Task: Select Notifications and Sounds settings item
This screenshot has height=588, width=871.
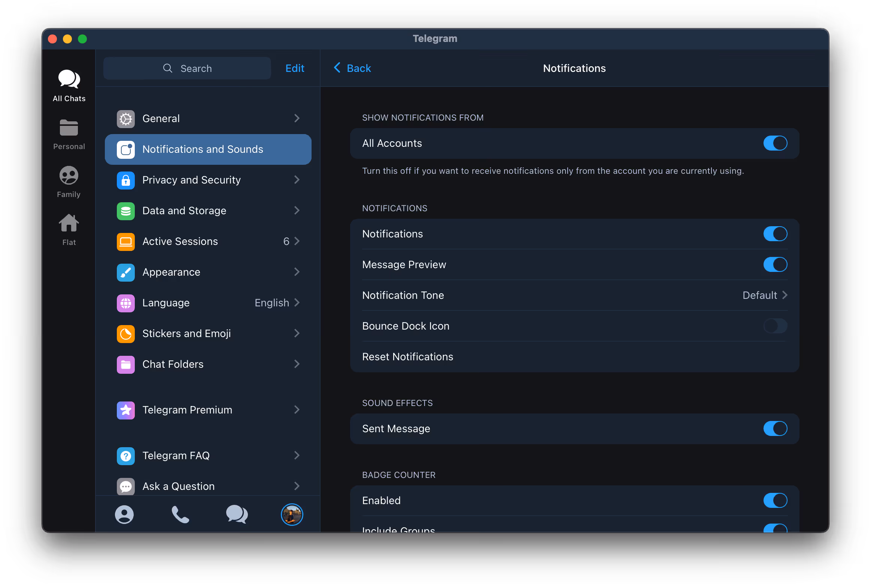Action: [x=208, y=149]
